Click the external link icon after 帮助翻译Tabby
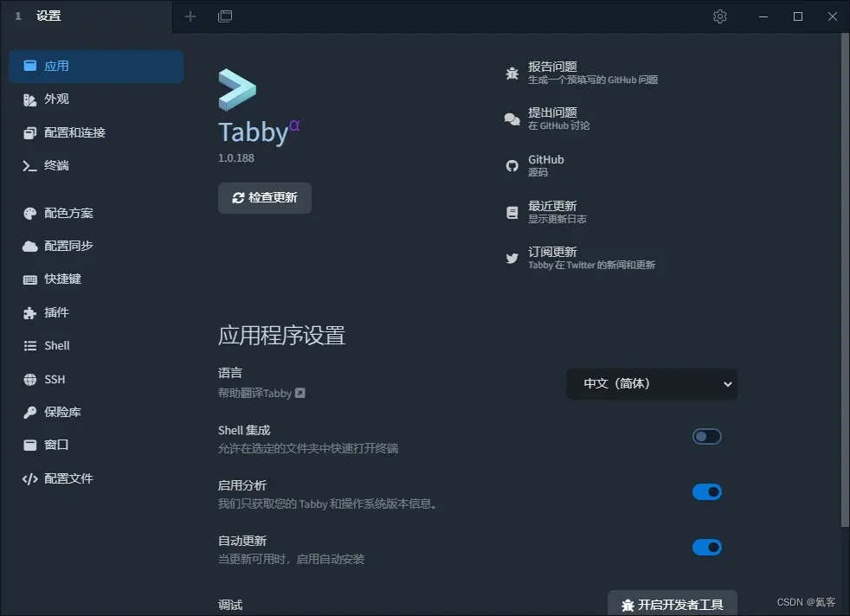The height and width of the screenshot is (616, 850). coord(299,394)
